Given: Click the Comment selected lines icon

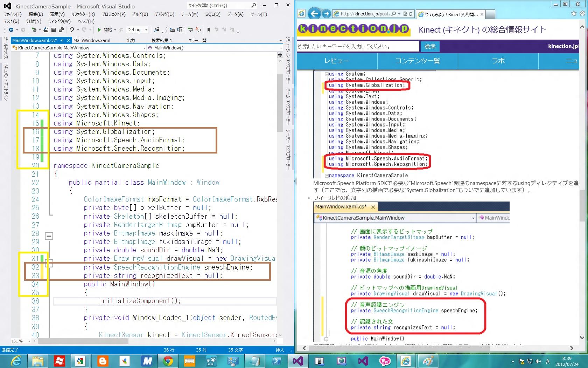Looking at the screenshot, I should [190, 30].
